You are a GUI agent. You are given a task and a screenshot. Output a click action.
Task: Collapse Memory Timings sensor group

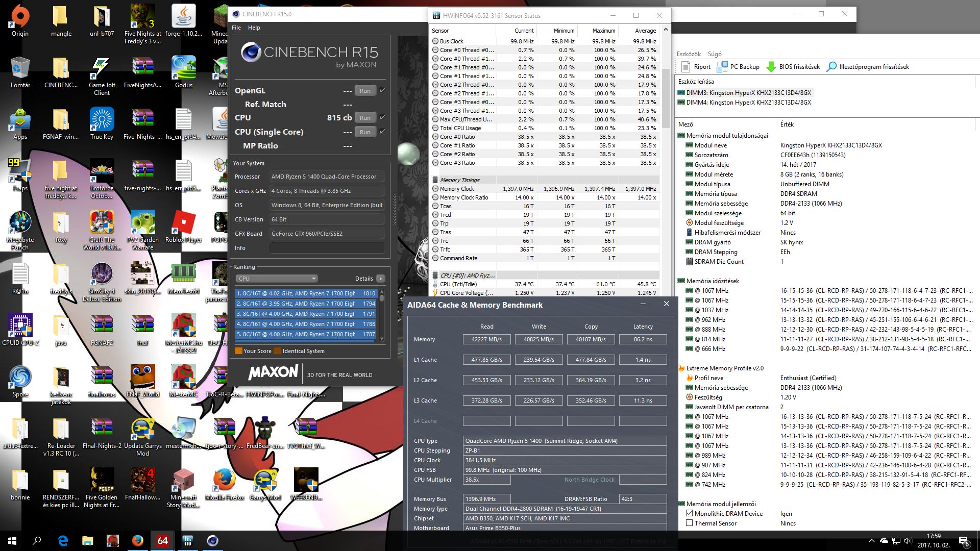(x=435, y=180)
